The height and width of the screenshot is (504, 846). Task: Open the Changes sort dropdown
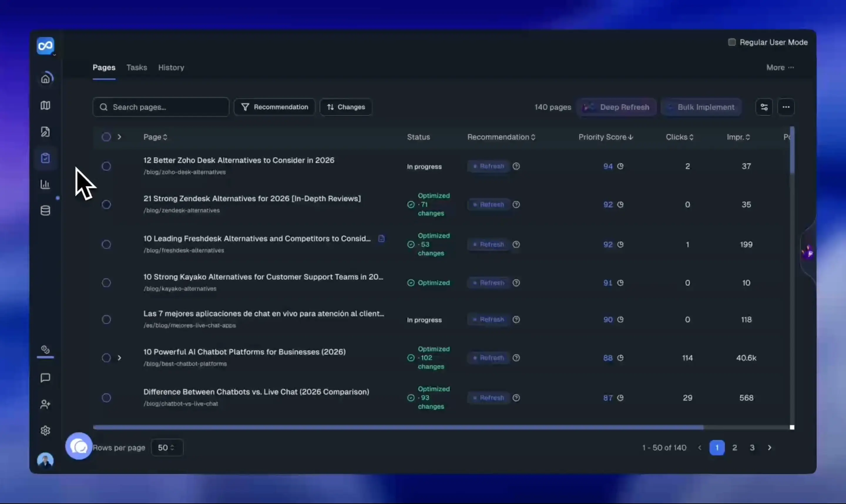346,107
